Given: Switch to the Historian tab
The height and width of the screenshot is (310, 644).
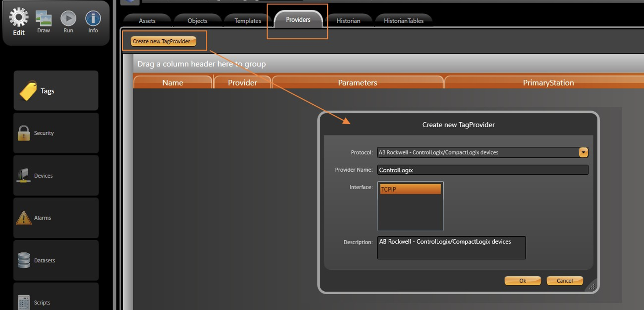Looking at the screenshot, I should [x=348, y=21].
